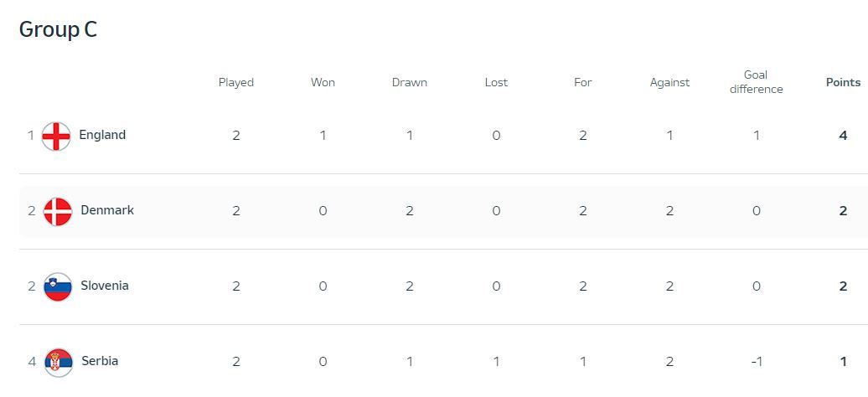This screenshot has width=868, height=397.
Task: Click the For column header
Action: tap(583, 82)
